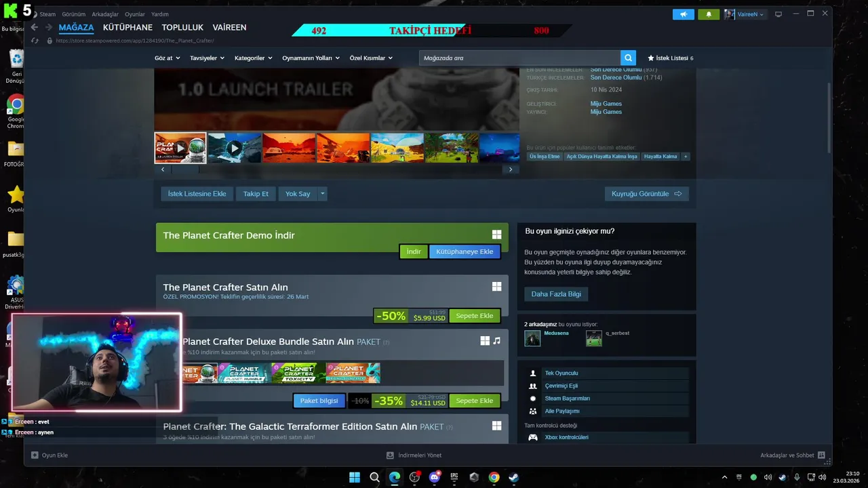The width and height of the screenshot is (868, 488).
Task: Expand the plus button to add more tags
Action: click(x=686, y=157)
